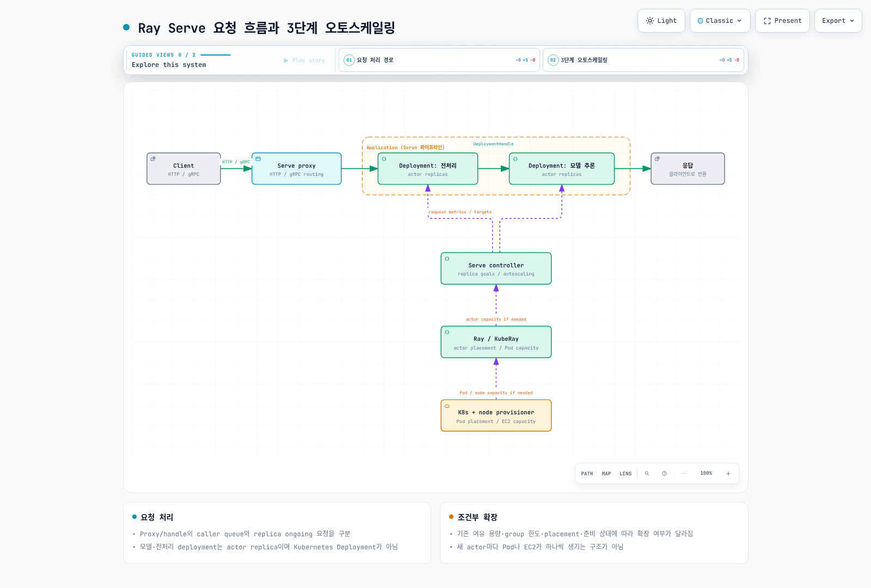
Task: Click the actor capacity if needed label
Action: click(x=496, y=320)
